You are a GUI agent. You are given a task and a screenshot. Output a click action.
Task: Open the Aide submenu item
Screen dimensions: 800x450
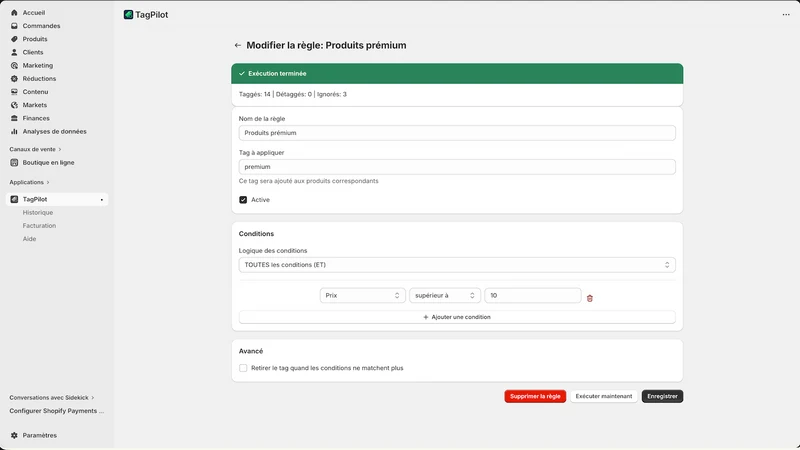click(x=29, y=239)
